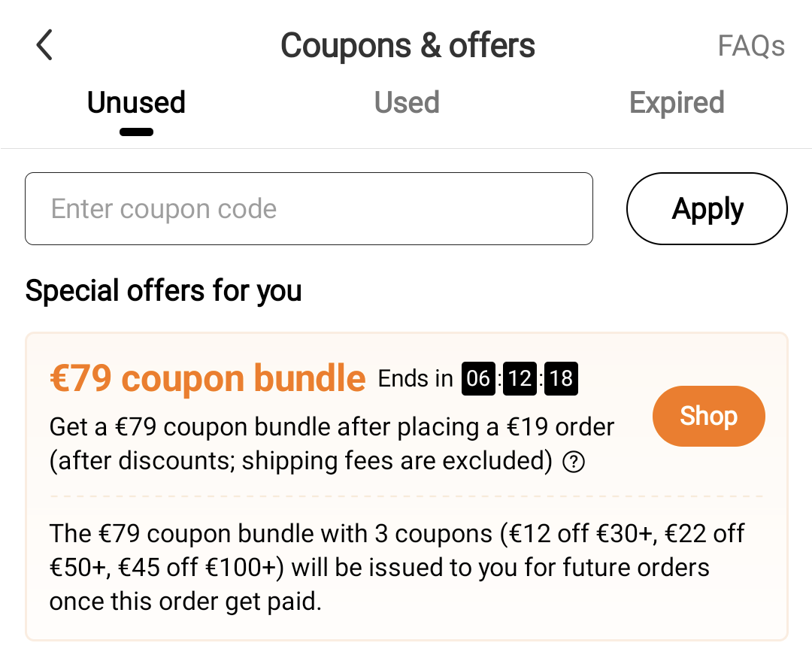Switch to the Used tab
This screenshot has height=658, width=812.
407,103
